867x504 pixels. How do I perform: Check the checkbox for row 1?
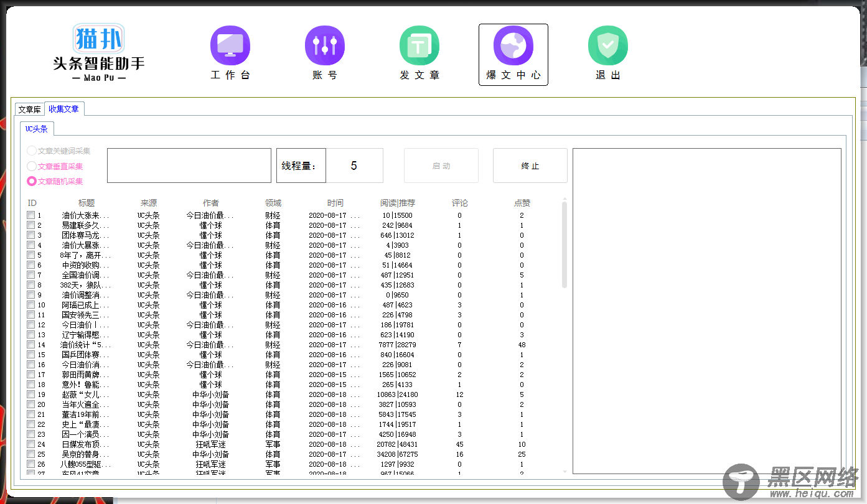coord(30,215)
